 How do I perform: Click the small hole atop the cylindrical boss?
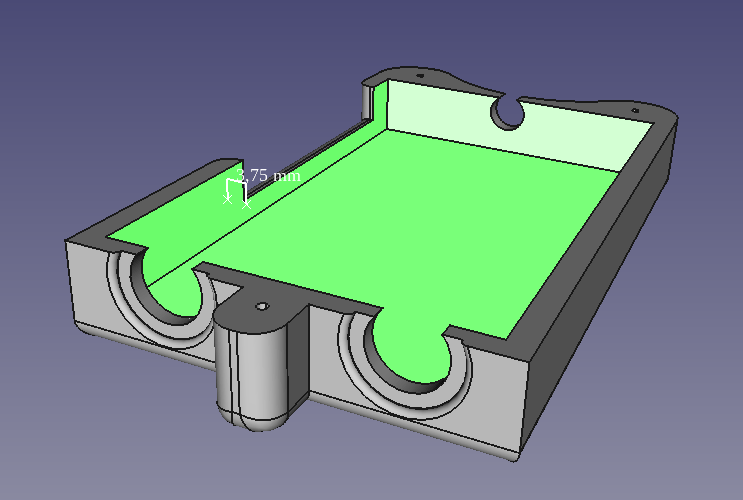[262, 306]
